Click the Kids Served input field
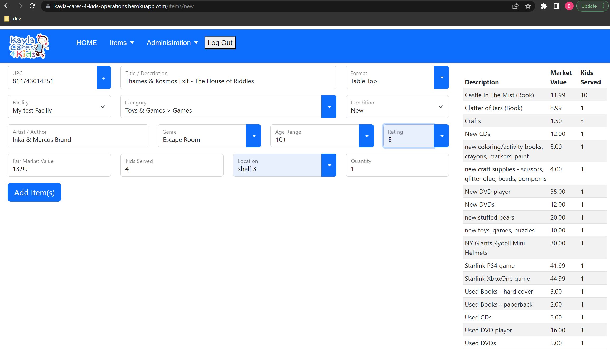 pos(172,165)
